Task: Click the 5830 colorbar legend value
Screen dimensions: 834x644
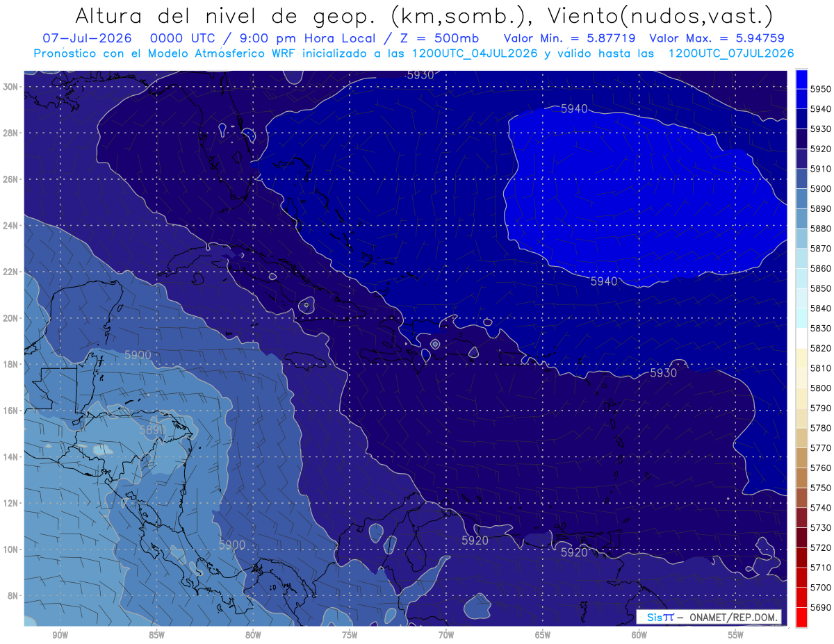Action: (820, 328)
